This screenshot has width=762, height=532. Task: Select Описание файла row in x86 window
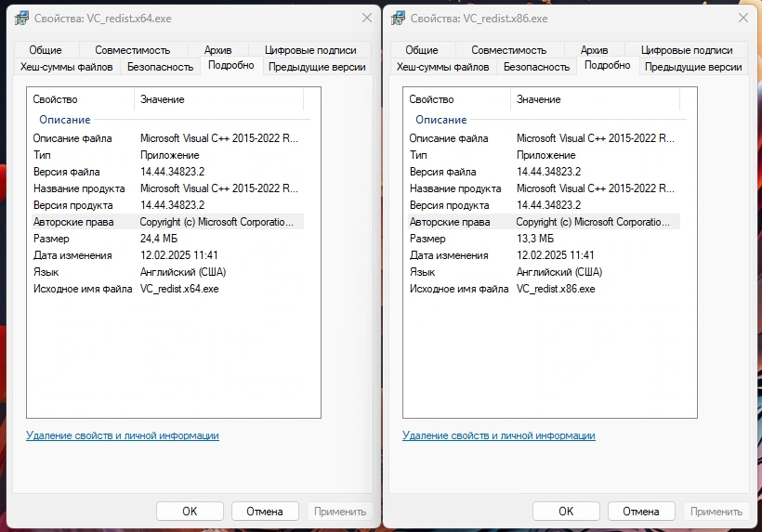tap(544, 138)
